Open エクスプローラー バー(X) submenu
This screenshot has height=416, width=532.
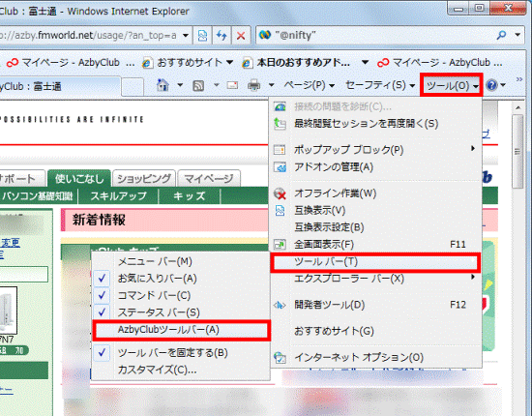tap(375, 279)
